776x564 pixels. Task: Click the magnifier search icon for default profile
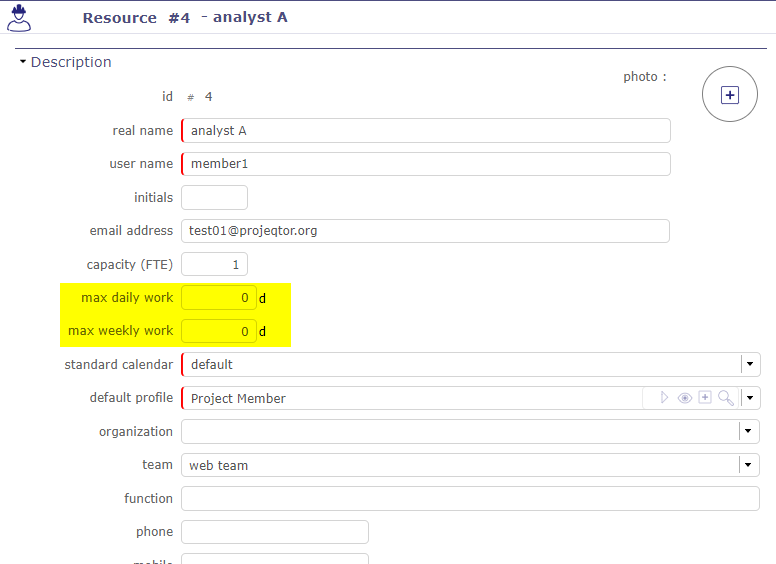[x=726, y=398]
